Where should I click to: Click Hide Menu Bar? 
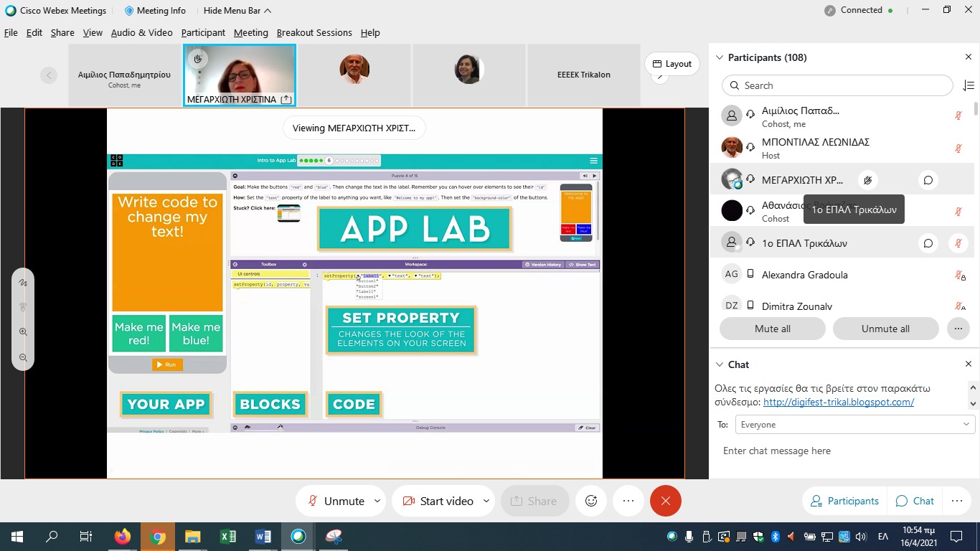click(x=237, y=11)
